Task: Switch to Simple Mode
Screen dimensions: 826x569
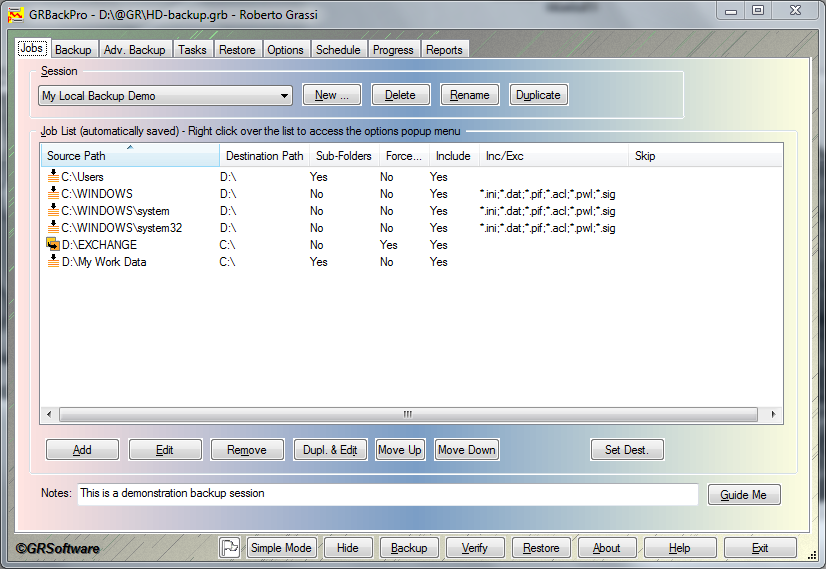Action: point(281,547)
